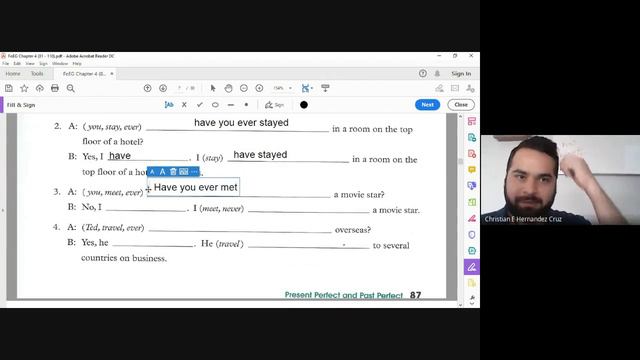
Task: Expand the fit page tool dropdown arrow
Action: click(x=312, y=88)
